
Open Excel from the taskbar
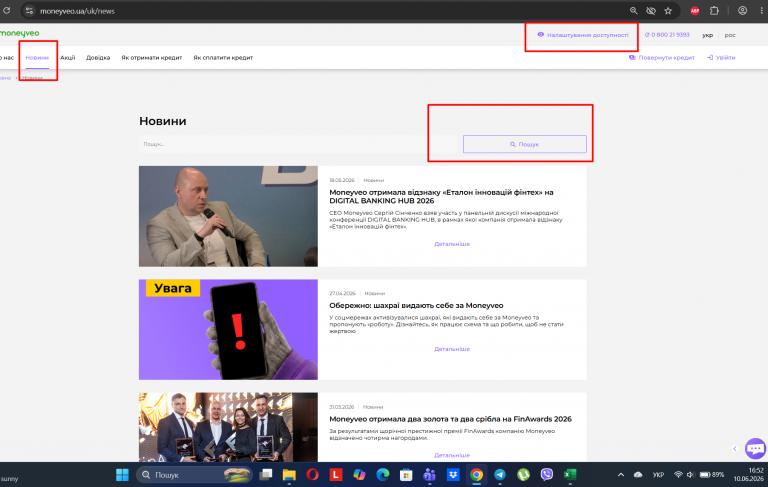click(570, 475)
